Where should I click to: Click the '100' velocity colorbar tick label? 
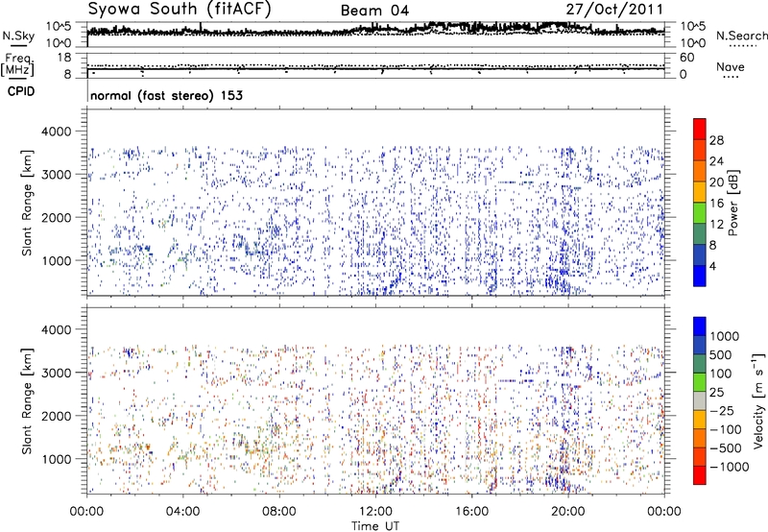tap(721, 374)
